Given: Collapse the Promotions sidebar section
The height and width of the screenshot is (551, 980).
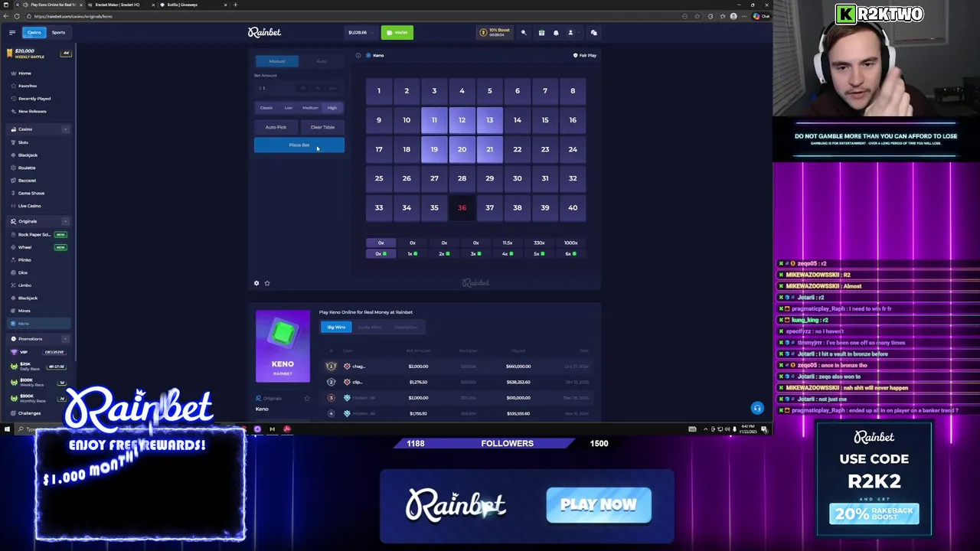Looking at the screenshot, I should 65,339.
